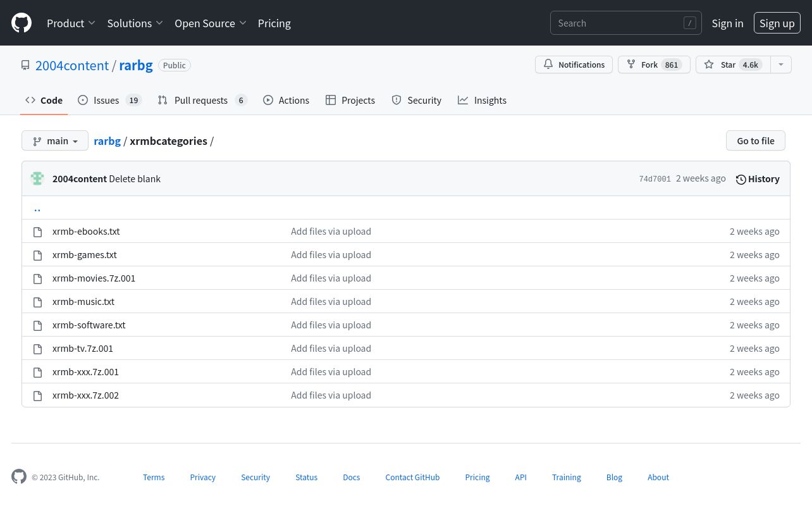Open the Actions tab
This screenshot has height=515, width=812.
[x=286, y=100]
